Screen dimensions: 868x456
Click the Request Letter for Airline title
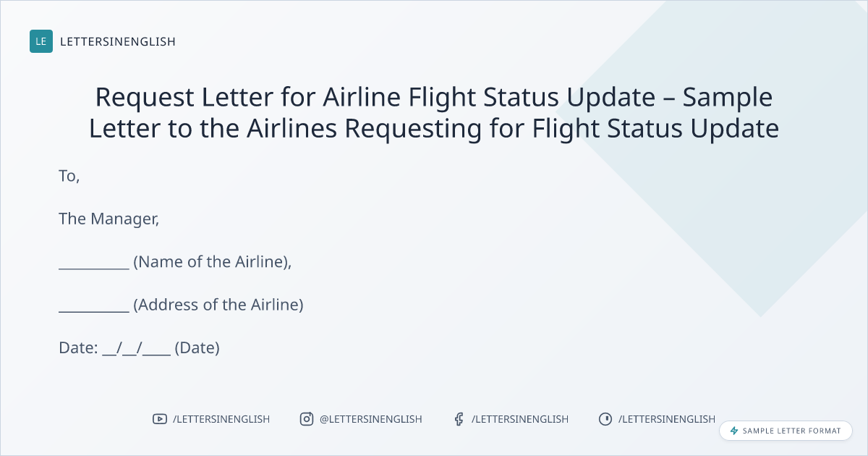click(434, 112)
